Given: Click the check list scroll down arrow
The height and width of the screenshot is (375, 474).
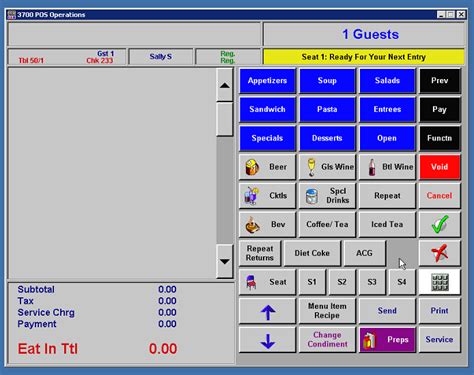Looking at the screenshot, I should coord(225,262).
